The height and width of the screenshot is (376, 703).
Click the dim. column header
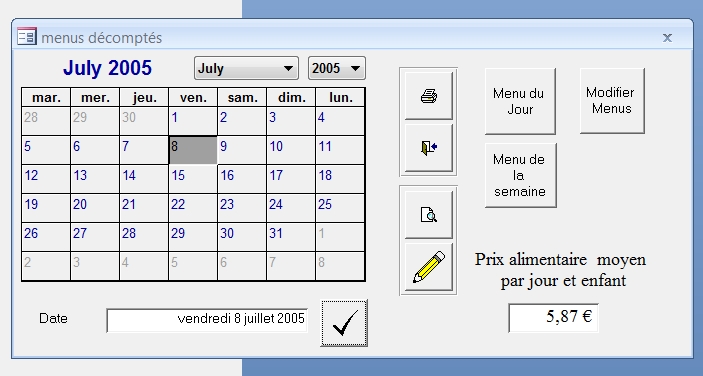click(x=291, y=97)
